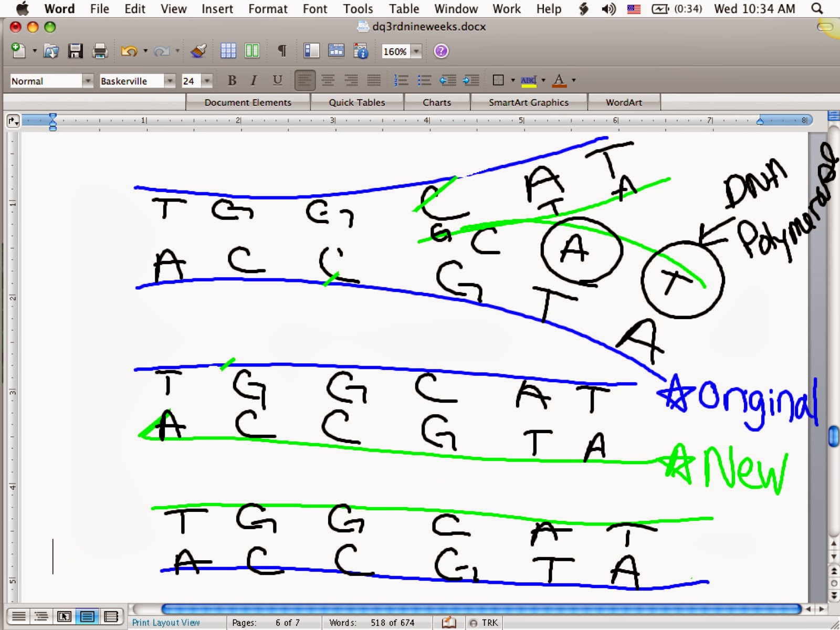
Task: Open the style dropdown showing Normal
Action: [88, 80]
